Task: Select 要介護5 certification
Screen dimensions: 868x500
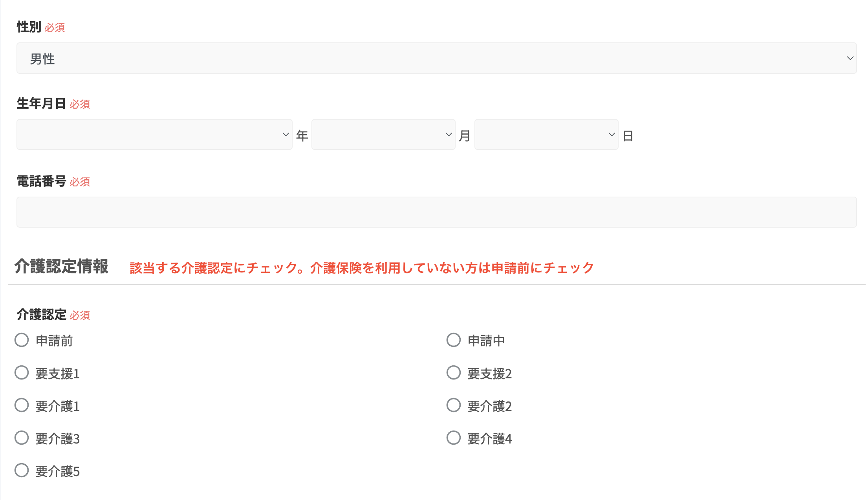Action: 22,470
